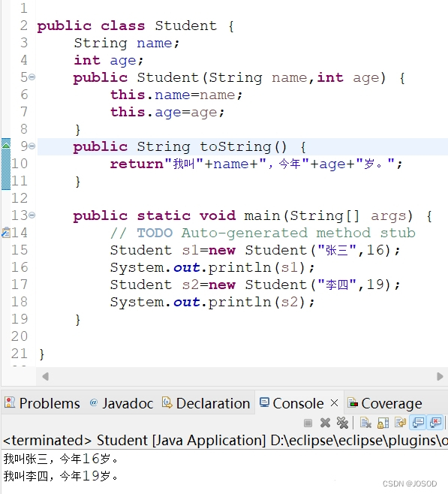Click the Terminate stop icon in Console toolbar
The image size is (448, 494).
click(x=308, y=423)
